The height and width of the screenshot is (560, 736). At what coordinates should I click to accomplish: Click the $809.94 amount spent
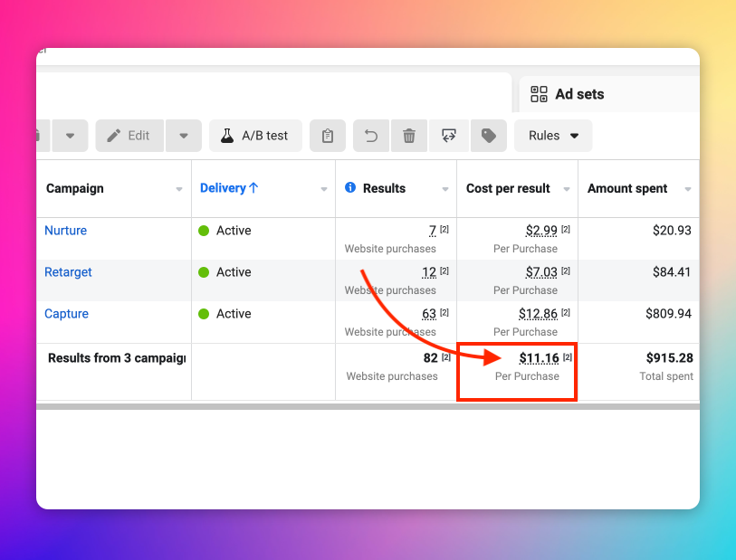(x=668, y=314)
